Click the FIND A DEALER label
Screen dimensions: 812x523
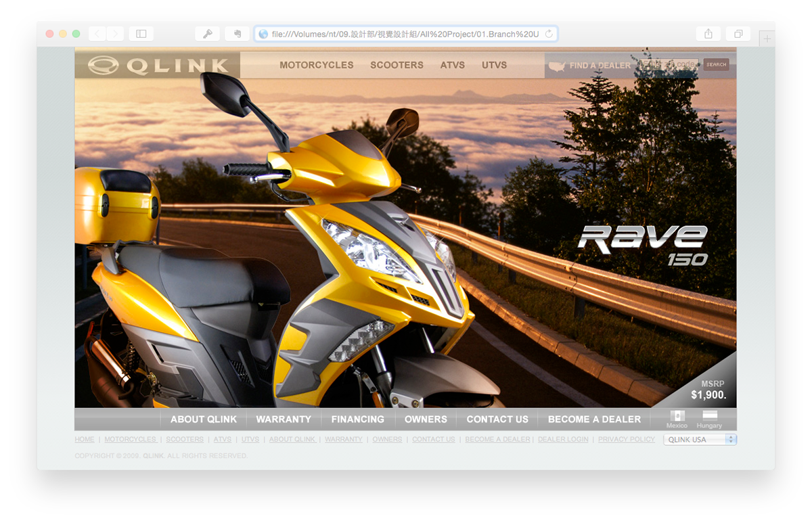600,66
